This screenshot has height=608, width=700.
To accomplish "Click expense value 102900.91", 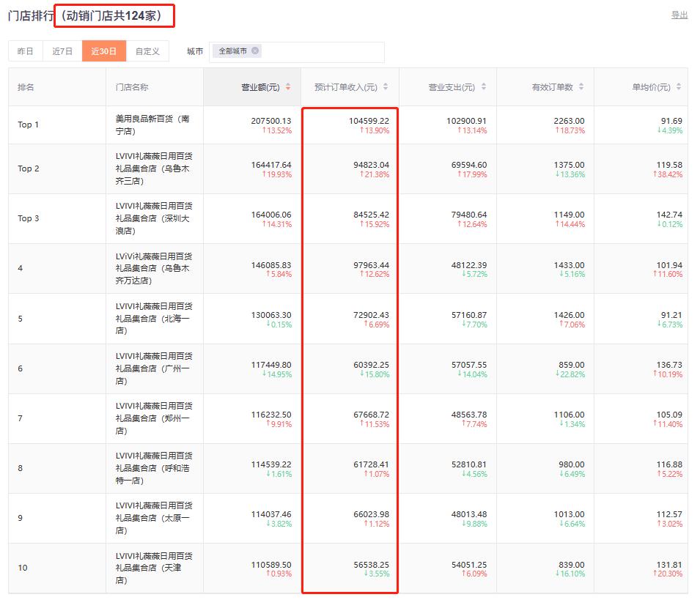I will pyautogui.click(x=466, y=121).
